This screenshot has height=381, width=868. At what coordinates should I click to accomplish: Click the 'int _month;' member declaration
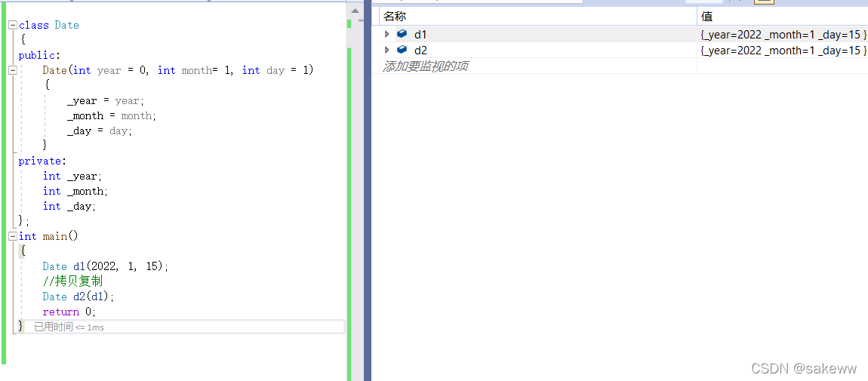75,191
